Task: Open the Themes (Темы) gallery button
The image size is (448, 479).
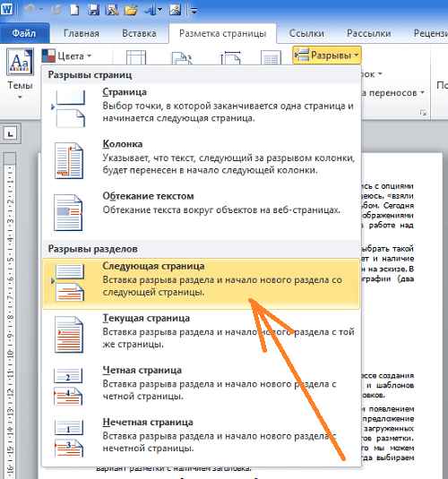Action: 20,73
